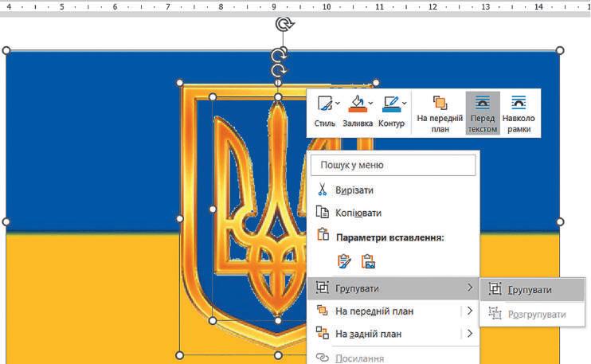
Task: Click the shield's bottom-left corner handle
Action: [x=180, y=355]
